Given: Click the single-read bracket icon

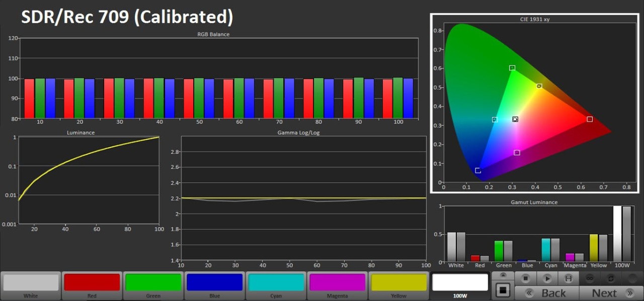Looking at the screenshot, I should (569, 278).
